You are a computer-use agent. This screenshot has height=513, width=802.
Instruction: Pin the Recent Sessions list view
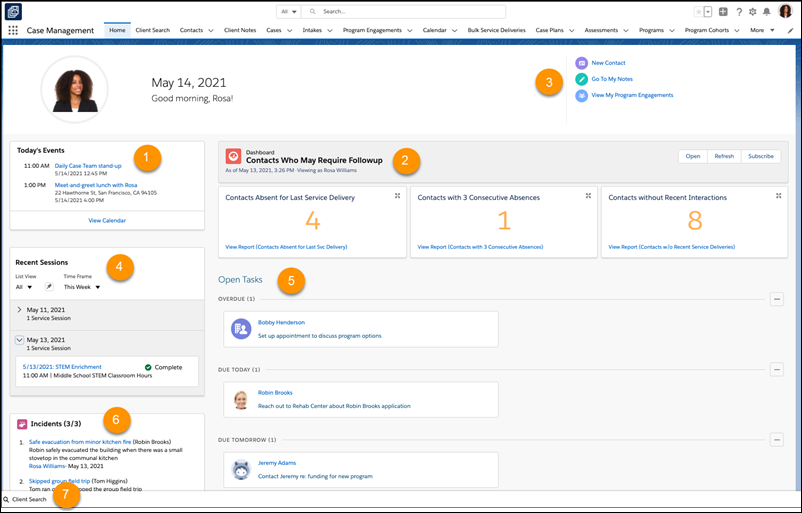pyautogui.click(x=49, y=287)
